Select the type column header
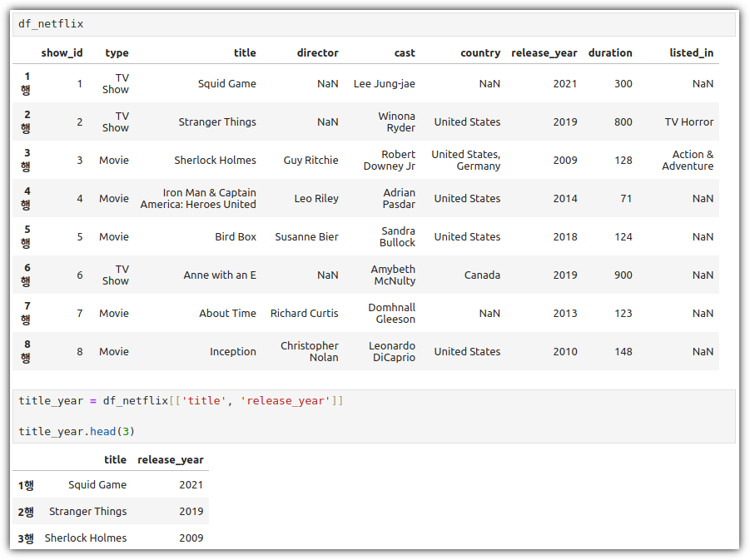Viewport: 750px width, 560px height. [117, 53]
